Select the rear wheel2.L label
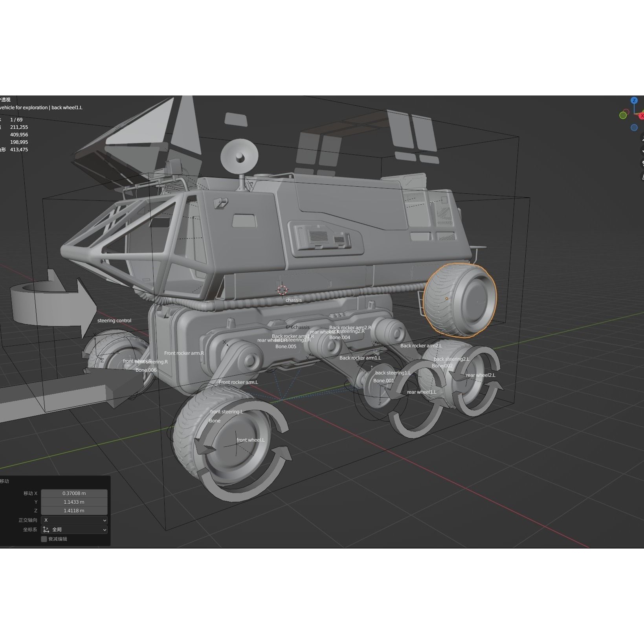 click(x=481, y=375)
